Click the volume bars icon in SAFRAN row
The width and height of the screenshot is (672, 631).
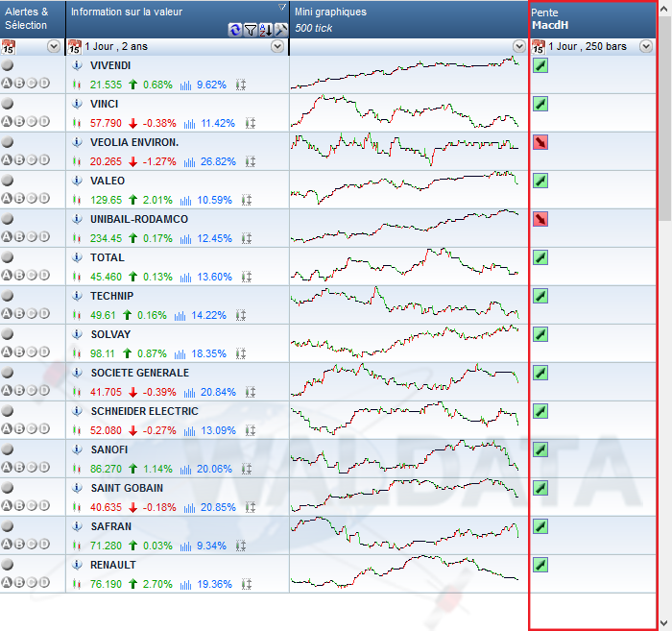tap(185, 546)
